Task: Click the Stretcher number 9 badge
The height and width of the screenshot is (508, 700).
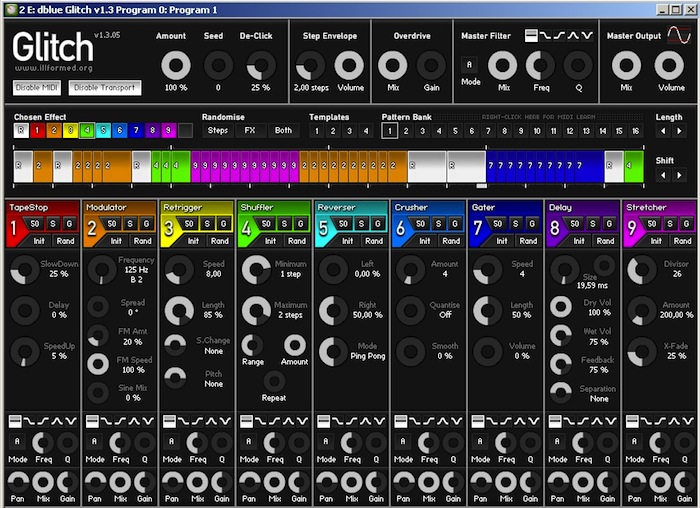Action: (632, 229)
